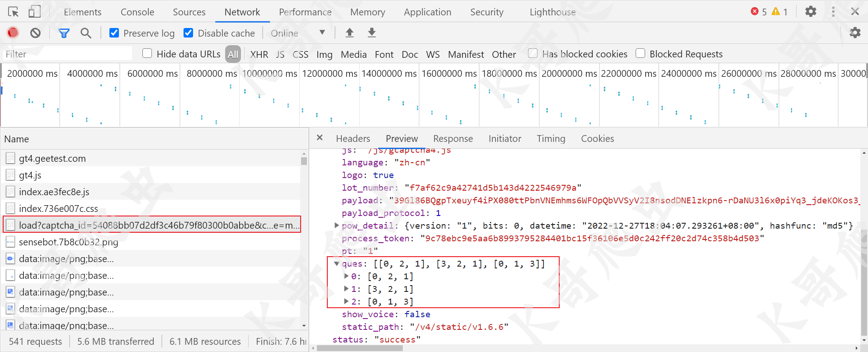Viewport: 868px width, 352px height.
Task: Open the Application tab
Action: (428, 12)
